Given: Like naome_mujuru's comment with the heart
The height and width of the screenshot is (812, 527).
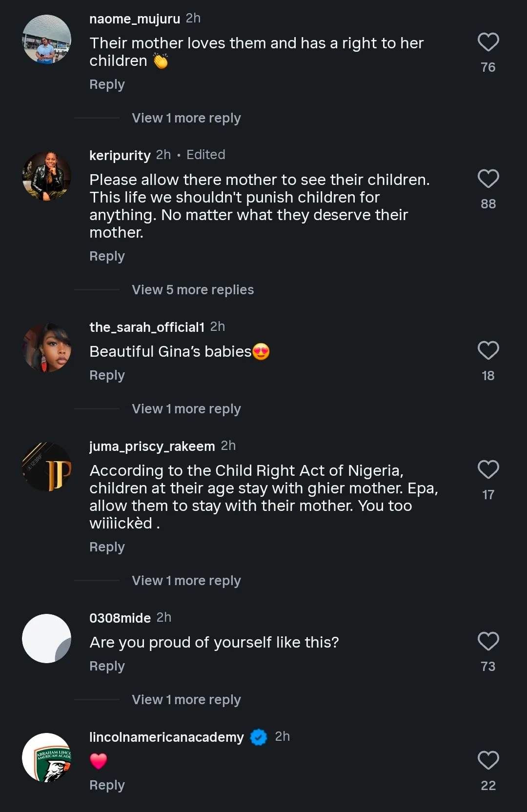Looking at the screenshot, I should point(488,42).
